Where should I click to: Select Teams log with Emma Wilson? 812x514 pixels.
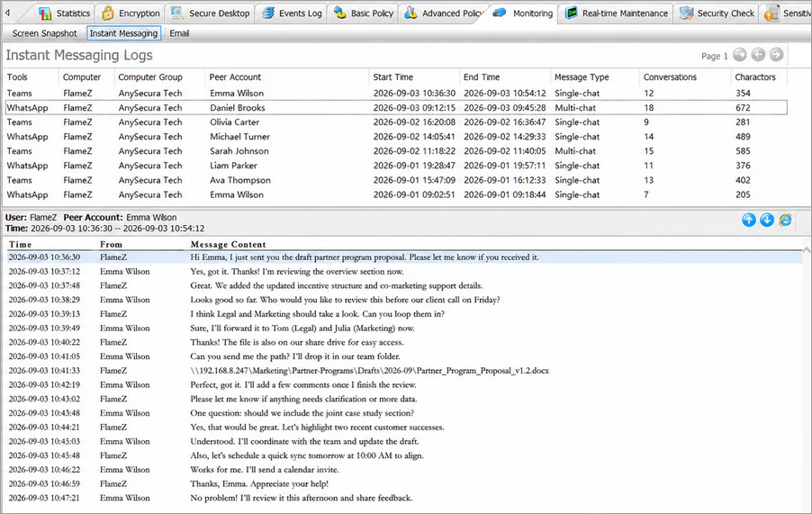pyautogui.click(x=396, y=94)
